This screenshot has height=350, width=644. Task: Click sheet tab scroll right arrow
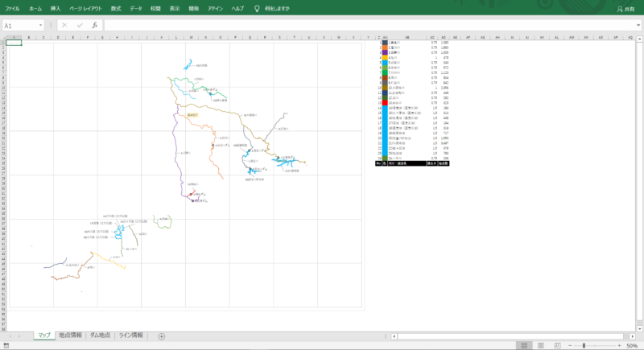coord(19,336)
